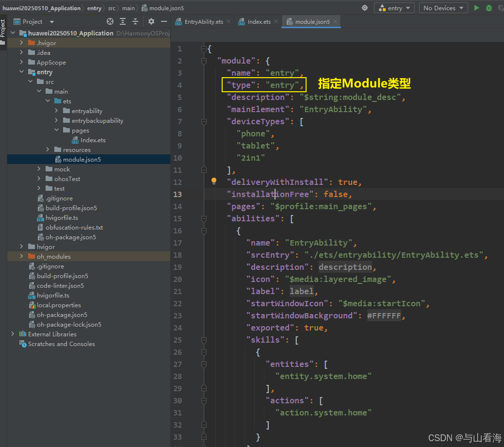Screen dimensions: 504x447
Task: Expand the ohosTest folder
Action: point(39,179)
